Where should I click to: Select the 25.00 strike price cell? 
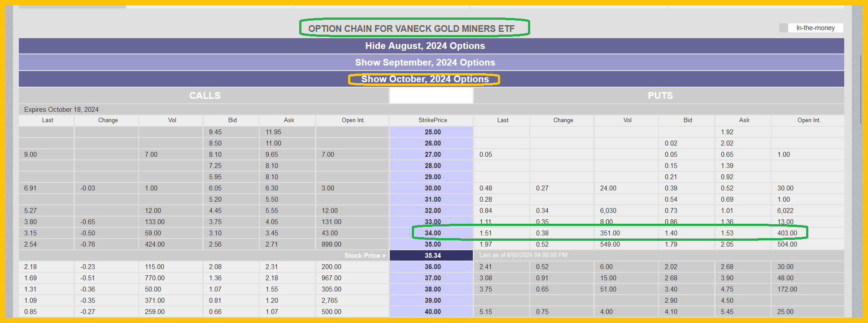pyautogui.click(x=432, y=132)
